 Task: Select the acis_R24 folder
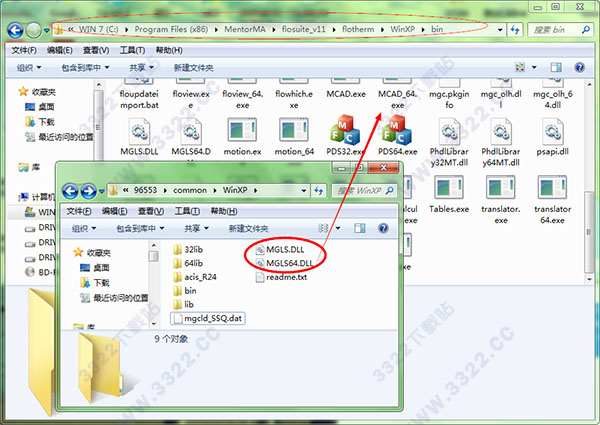click(x=195, y=277)
